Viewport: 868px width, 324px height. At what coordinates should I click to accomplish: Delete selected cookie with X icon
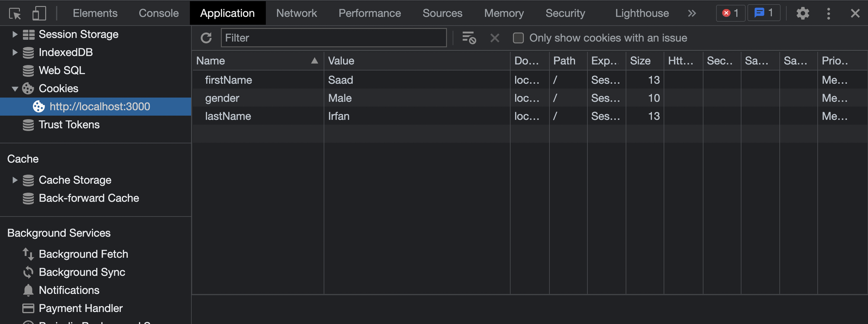tap(495, 38)
